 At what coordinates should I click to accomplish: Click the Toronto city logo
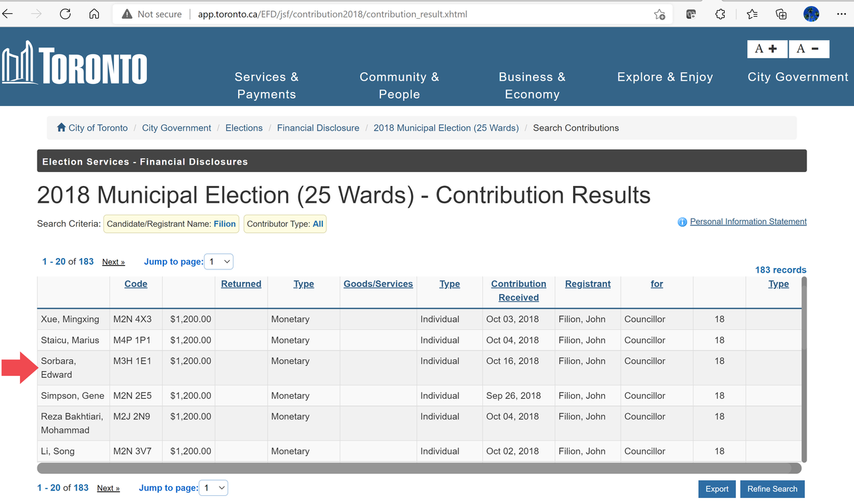tap(74, 65)
